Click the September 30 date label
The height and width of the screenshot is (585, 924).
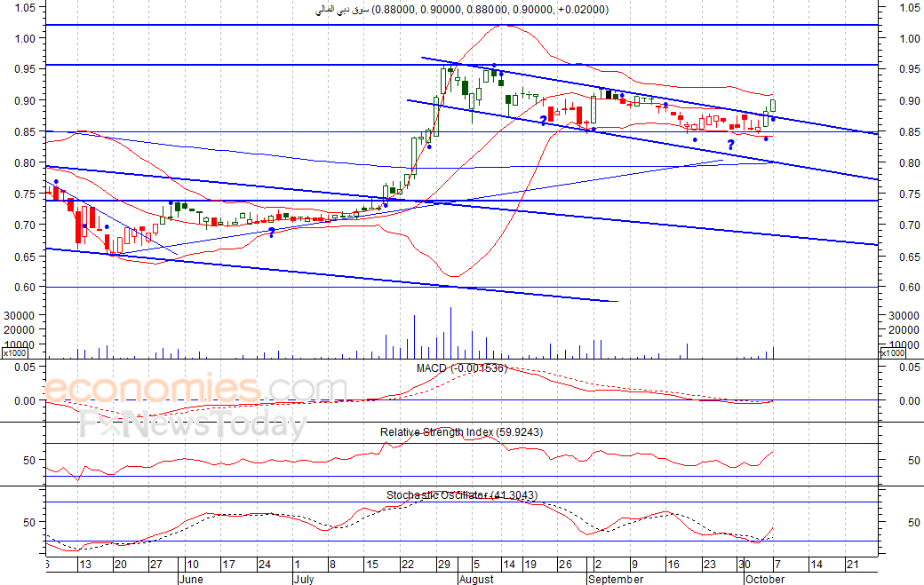[745, 565]
